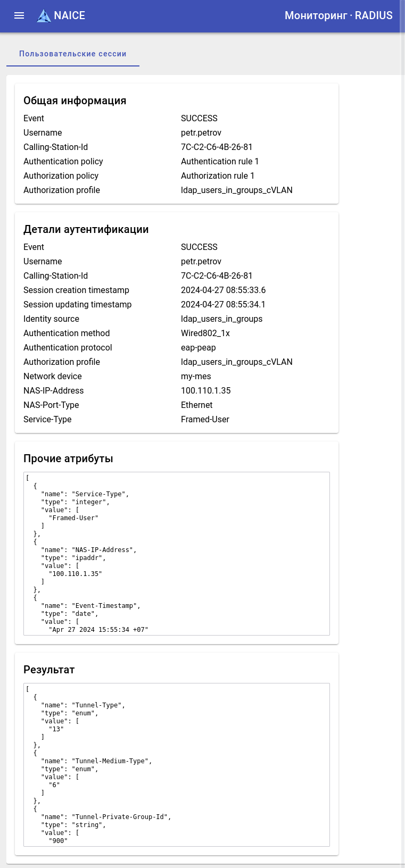Click inside the Прочие атрибуты JSON box
The image size is (405, 868).
177,553
